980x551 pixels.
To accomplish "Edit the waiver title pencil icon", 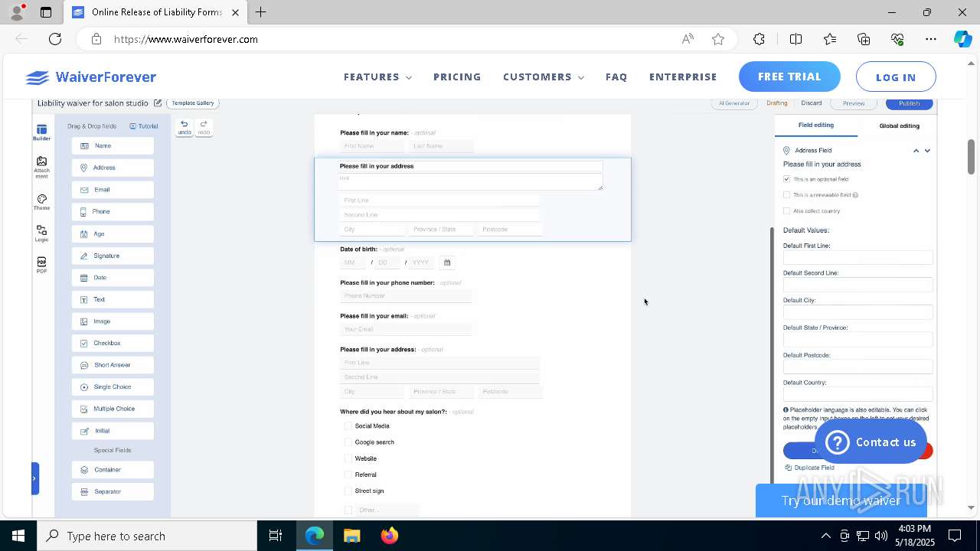I will click(x=158, y=103).
